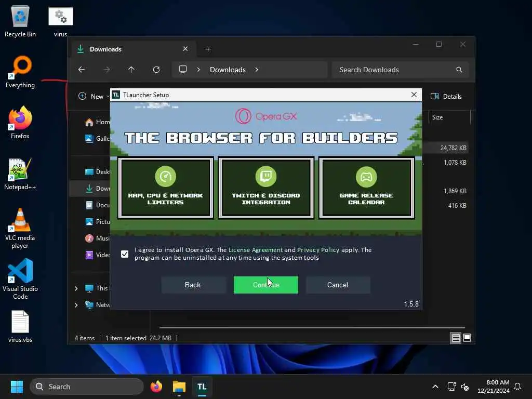Viewport: 532px width, 399px height.
Task: Click the green Continue button
Action: tap(265, 285)
